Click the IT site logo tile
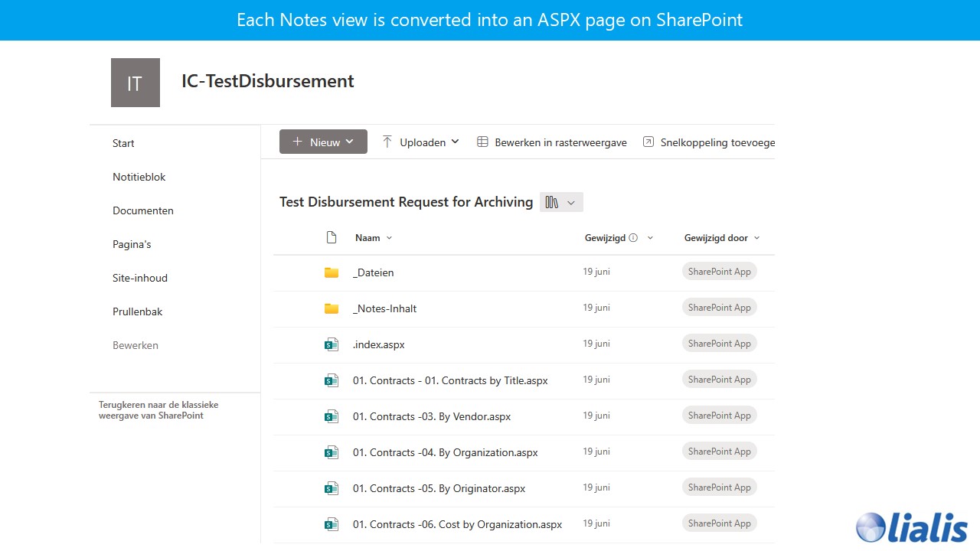 135,83
